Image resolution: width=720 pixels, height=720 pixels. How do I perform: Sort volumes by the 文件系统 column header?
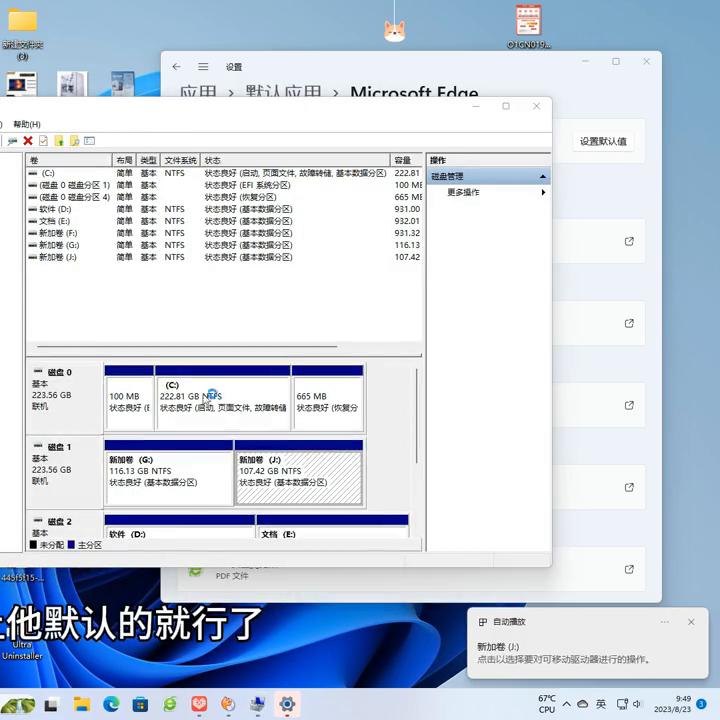click(181, 160)
